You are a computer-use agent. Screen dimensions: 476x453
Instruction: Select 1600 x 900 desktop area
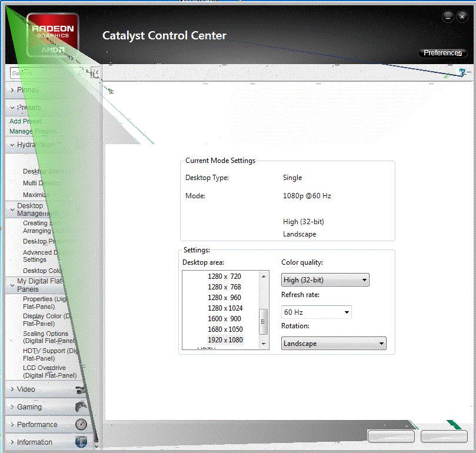[x=224, y=319]
